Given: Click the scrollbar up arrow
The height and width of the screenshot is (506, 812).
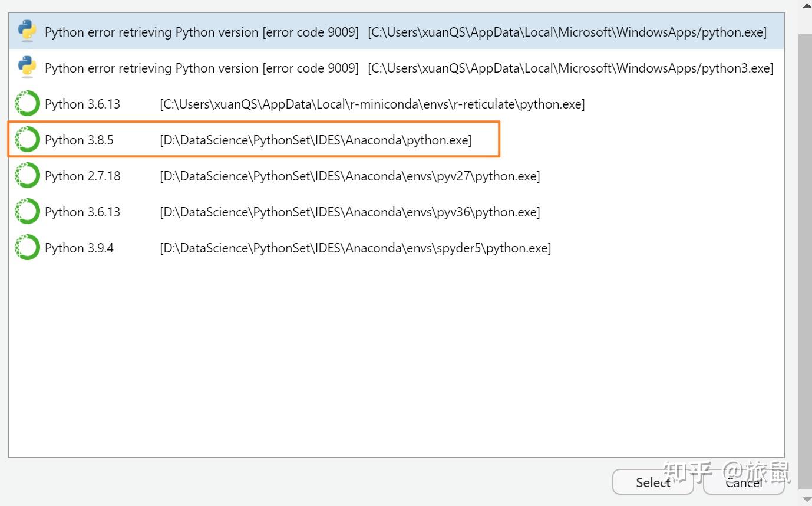Looking at the screenshot, I should pyautogui.click(x=806, y=6).
